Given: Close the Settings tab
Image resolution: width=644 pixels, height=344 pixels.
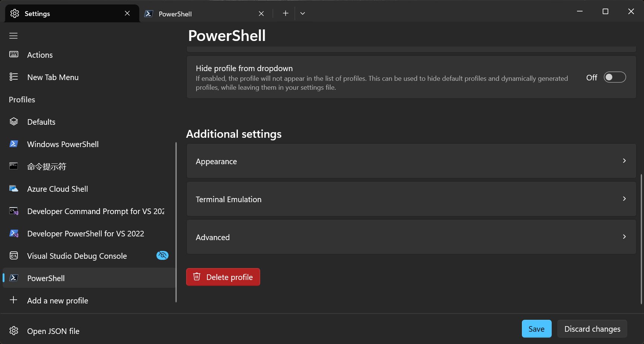Looking at the screenshot, I should tap(127, 13).
